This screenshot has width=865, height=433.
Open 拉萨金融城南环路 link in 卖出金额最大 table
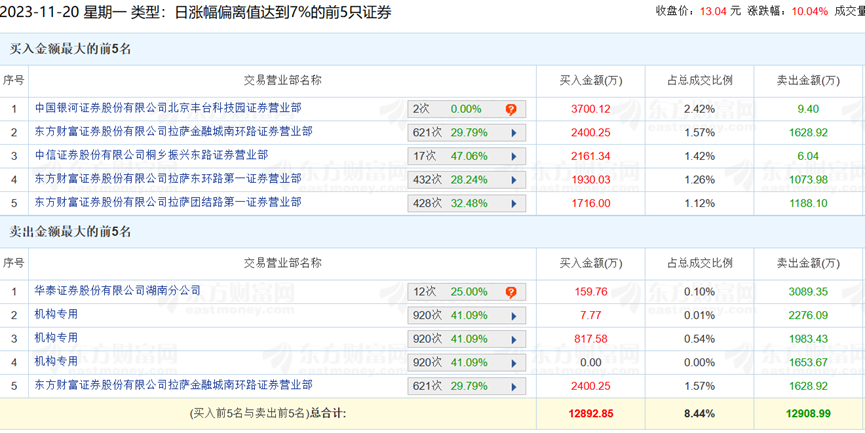[174, 385]
